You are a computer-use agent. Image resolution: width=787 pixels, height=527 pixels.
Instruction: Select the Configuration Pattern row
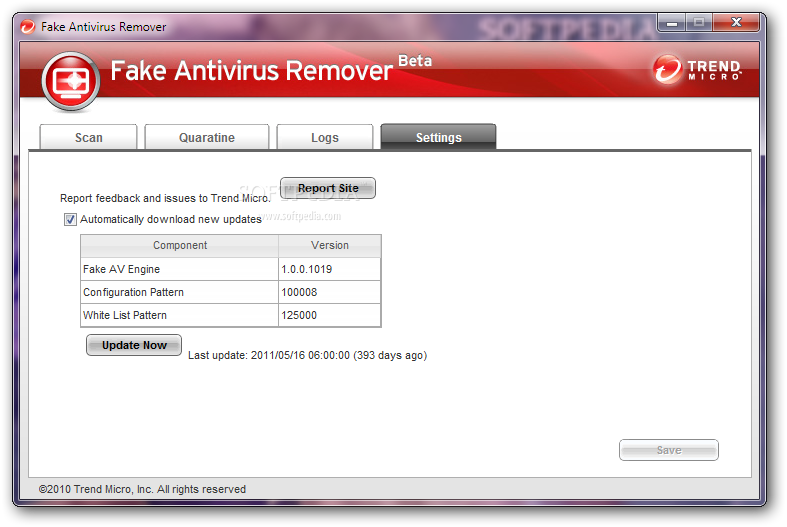click(x=231, y=292)
